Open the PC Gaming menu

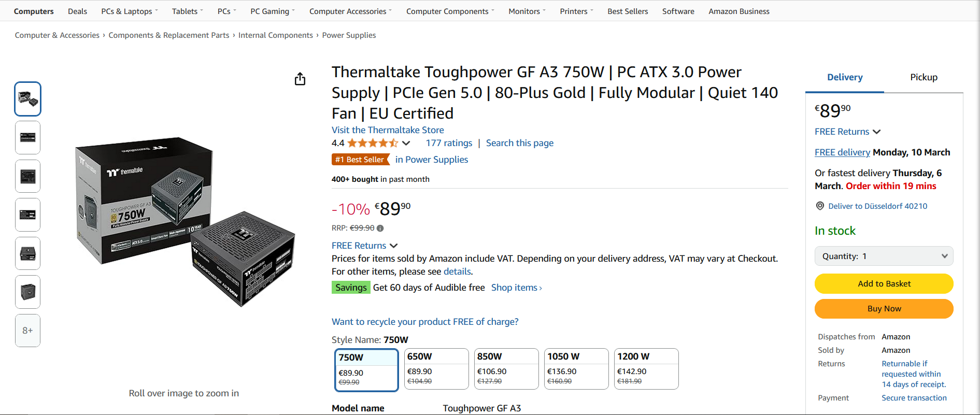click(x=273, y=11)
